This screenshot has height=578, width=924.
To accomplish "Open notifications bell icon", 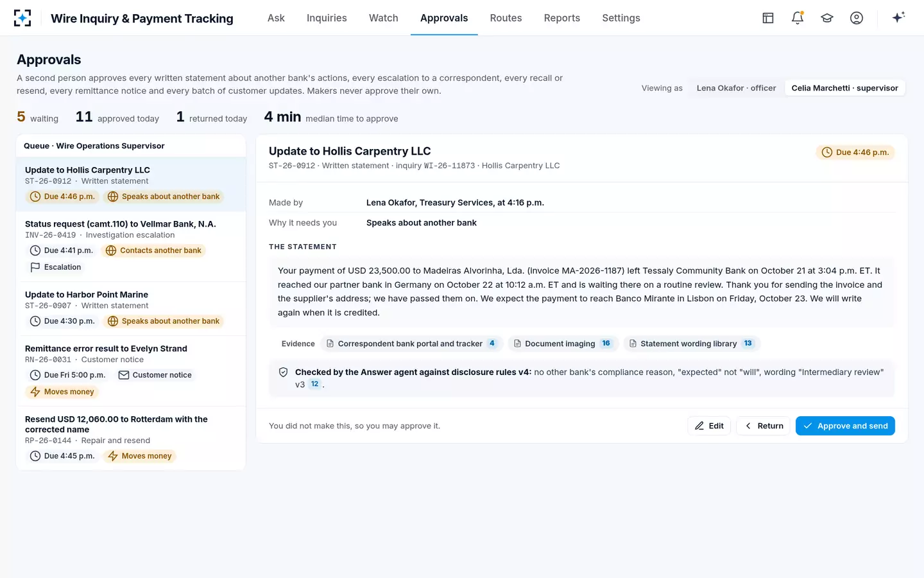I will pyautogui.click(x=798, y=18).
